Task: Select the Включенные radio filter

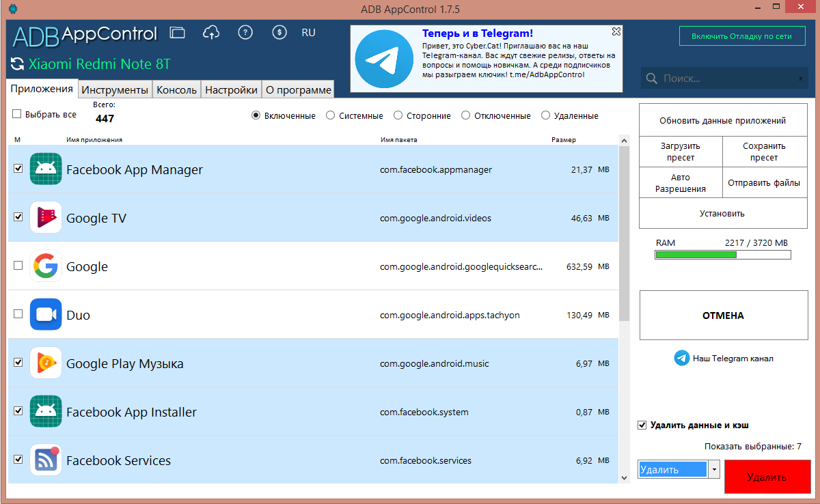Action: coord(256,115)
